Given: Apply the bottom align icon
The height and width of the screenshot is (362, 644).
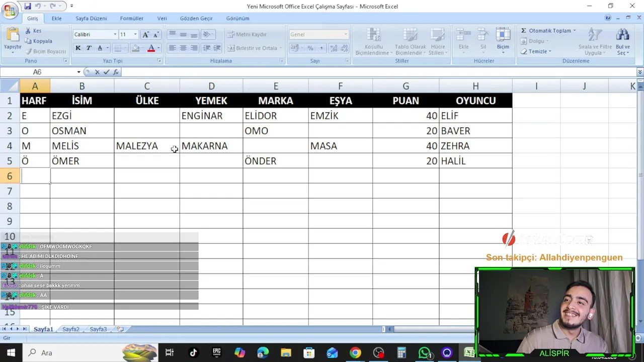Looking at the screenshot, I should click(194, 34).
